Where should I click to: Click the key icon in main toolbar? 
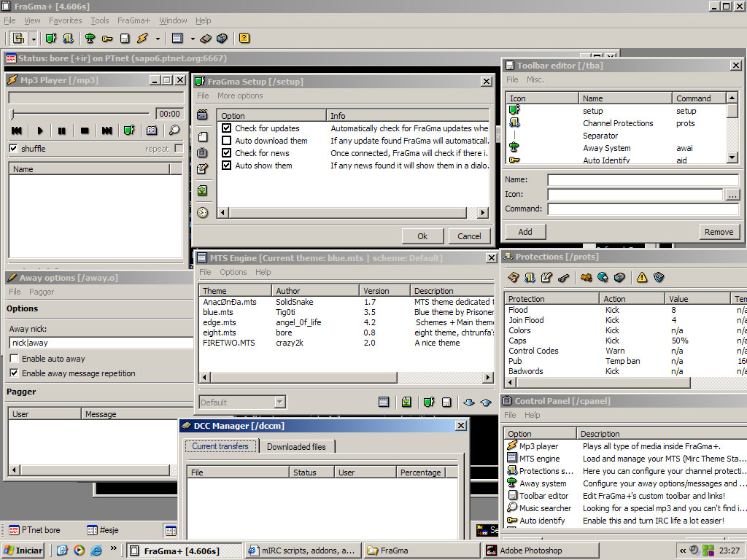click(107, 39)
